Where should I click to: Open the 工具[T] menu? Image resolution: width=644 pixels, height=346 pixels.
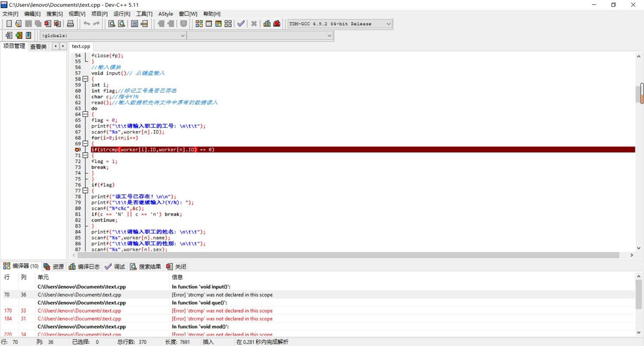pyautogui.click(x=144, y=14)
